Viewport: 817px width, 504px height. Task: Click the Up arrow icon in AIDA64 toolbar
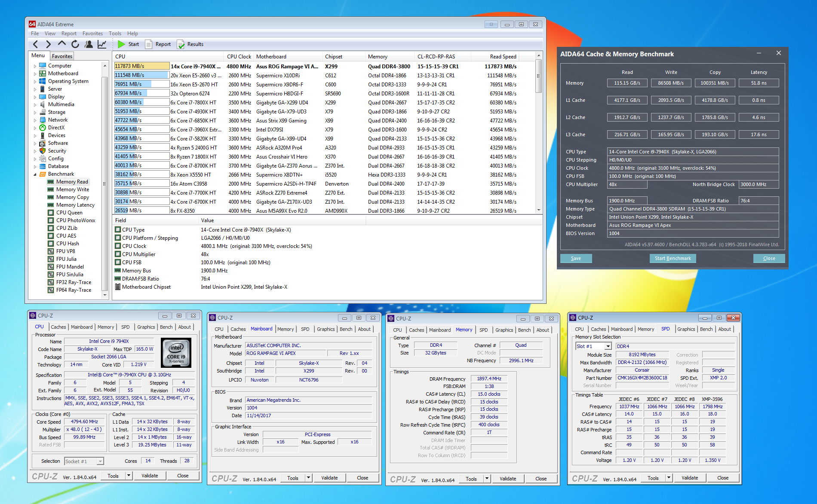pyautogui.click(x=61, y=43)
